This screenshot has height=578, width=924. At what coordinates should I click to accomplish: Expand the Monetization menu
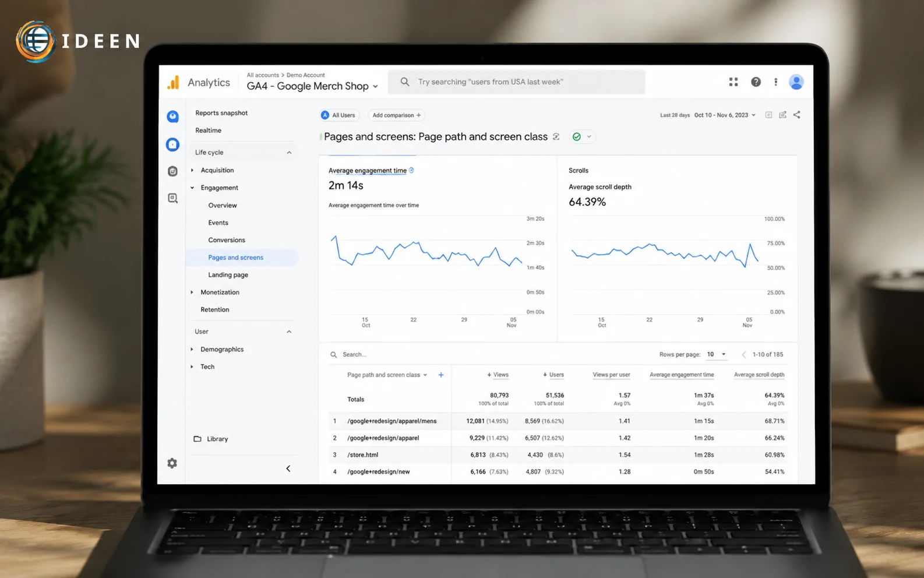point(192,292)
